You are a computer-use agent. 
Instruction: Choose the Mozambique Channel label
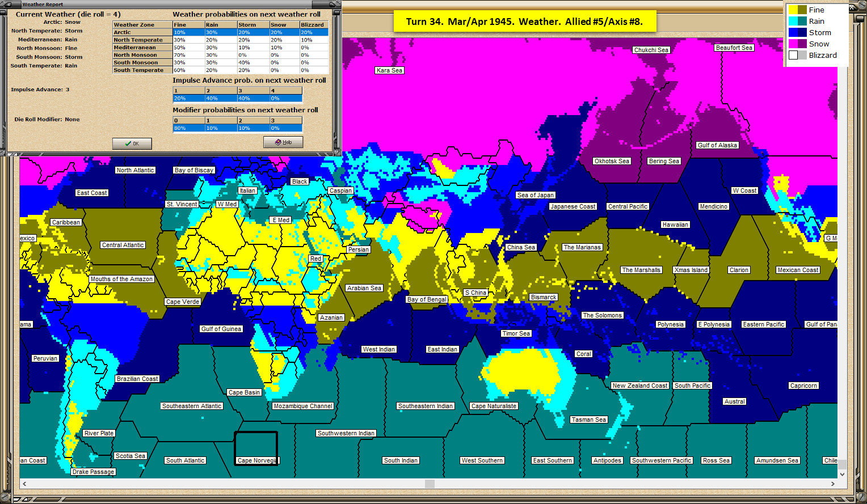click(x=303, y=406)
